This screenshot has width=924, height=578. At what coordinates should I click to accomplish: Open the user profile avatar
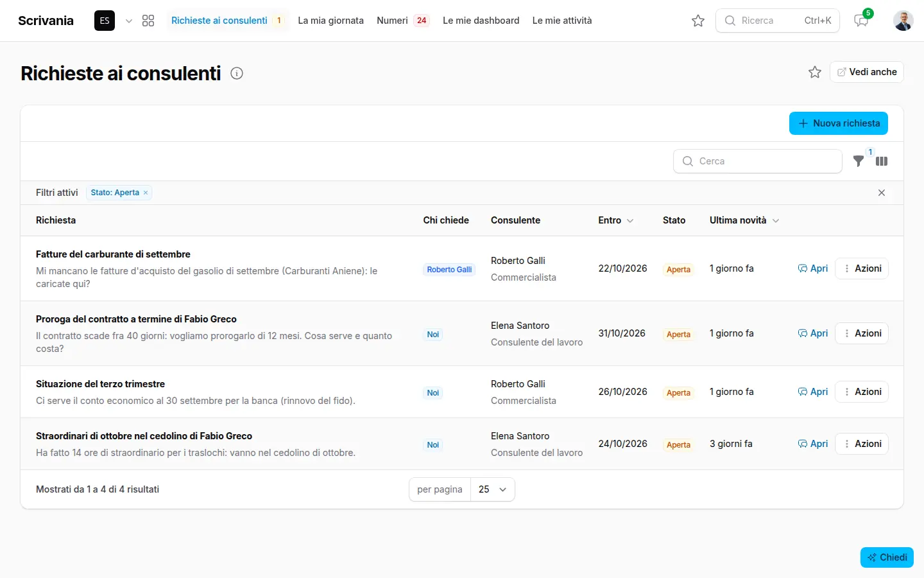903,21
